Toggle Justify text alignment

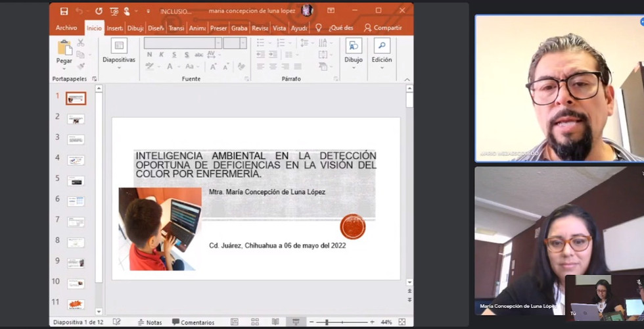[298, 66]
